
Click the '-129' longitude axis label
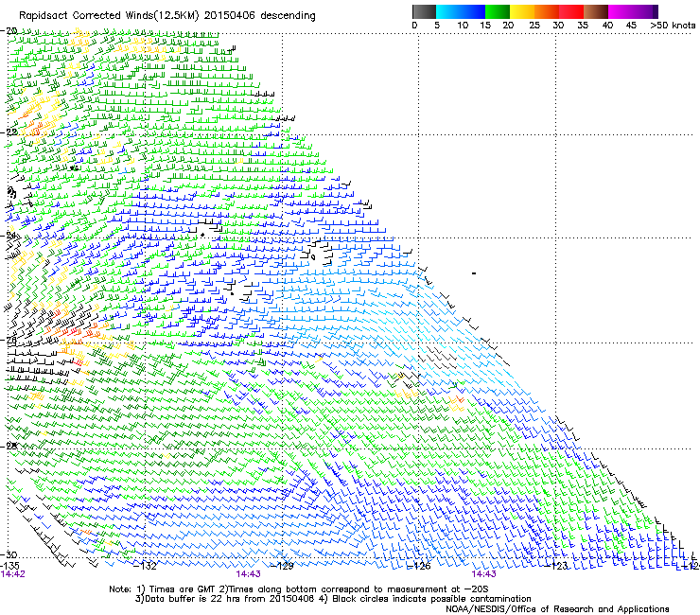tap(283, 566)
